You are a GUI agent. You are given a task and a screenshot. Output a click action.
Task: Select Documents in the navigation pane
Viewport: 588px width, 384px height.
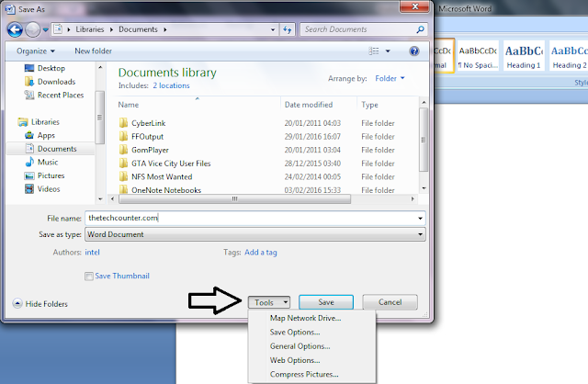pos(51,149)
